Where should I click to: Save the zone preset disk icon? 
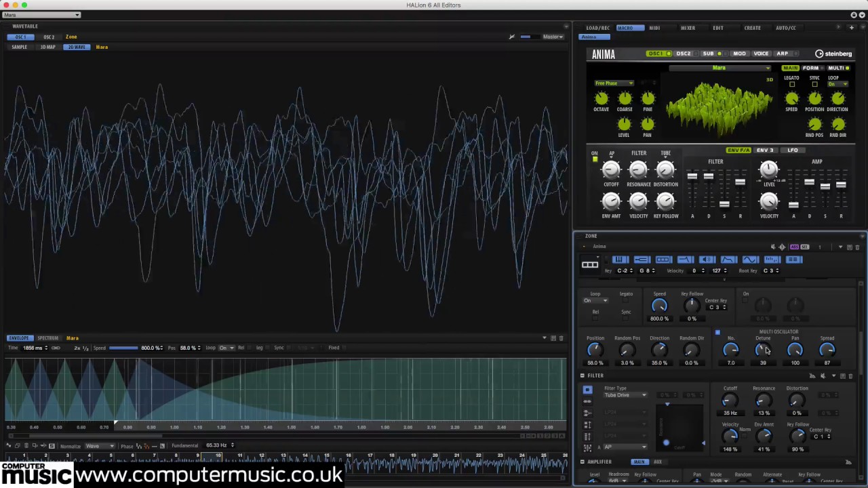pos(849,247)
